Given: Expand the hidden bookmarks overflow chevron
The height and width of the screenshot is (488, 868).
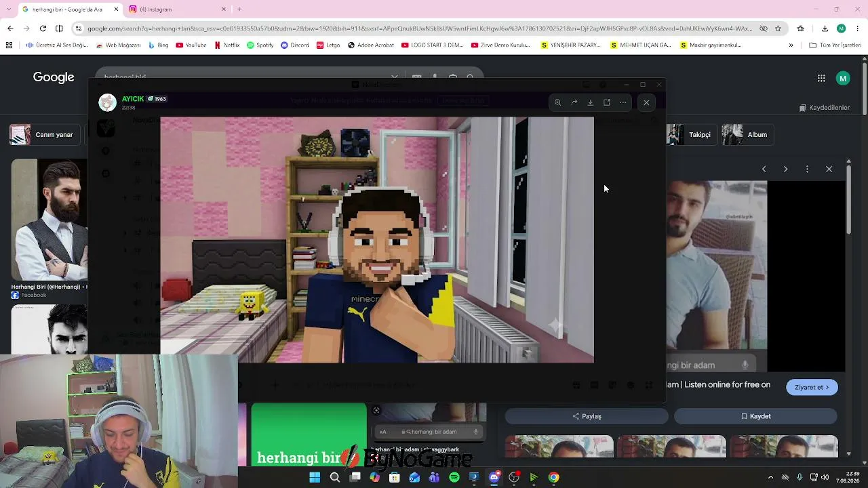Looking at the screenshot, I should coord(791,45).
